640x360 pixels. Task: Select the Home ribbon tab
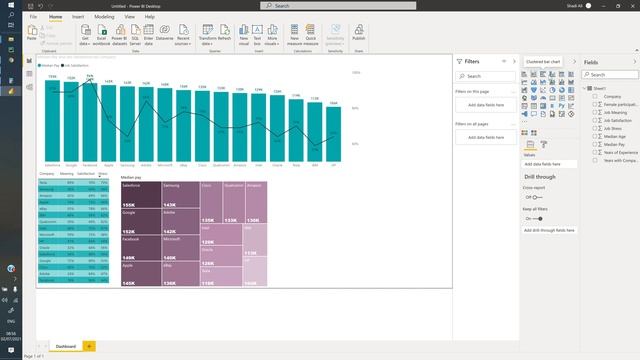pyautogui.click(x=56, y=17)
